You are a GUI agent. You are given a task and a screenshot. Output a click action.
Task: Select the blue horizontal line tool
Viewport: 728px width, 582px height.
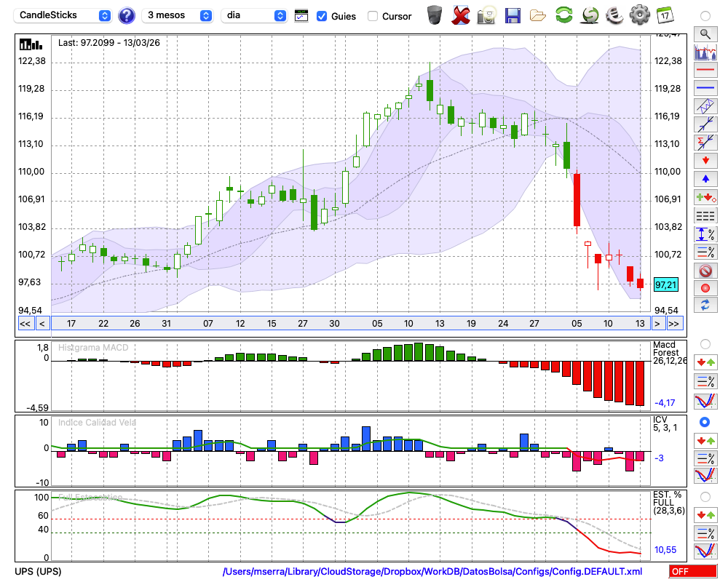pos(705,88)
